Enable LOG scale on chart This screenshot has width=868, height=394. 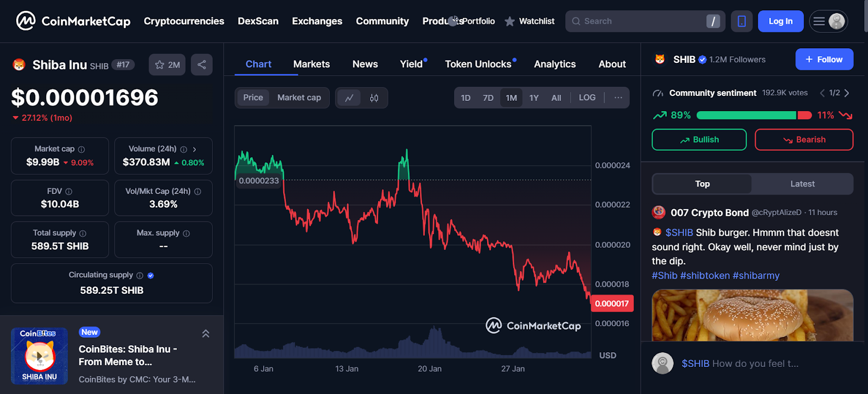click(587, 98)
